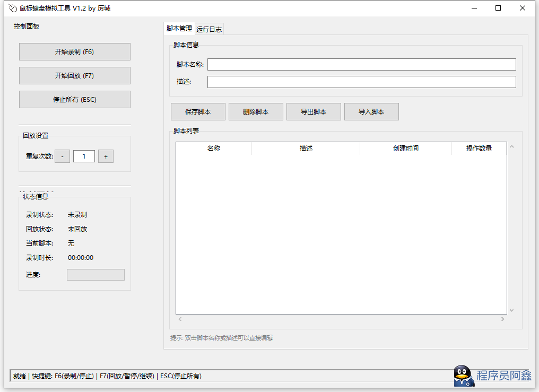Screen dimensions: 539x392
Task: Click the 创建时间 column header
Action: (x=405, y=149)
